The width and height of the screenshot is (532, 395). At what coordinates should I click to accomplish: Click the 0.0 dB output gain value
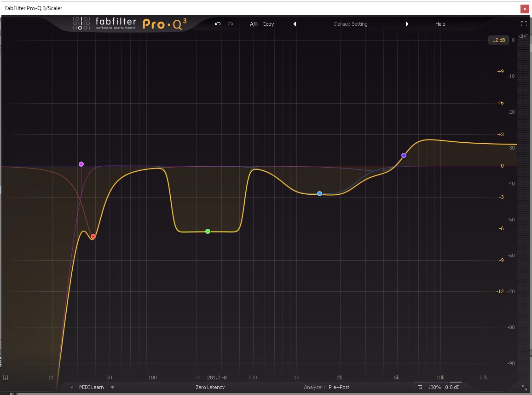452,387
